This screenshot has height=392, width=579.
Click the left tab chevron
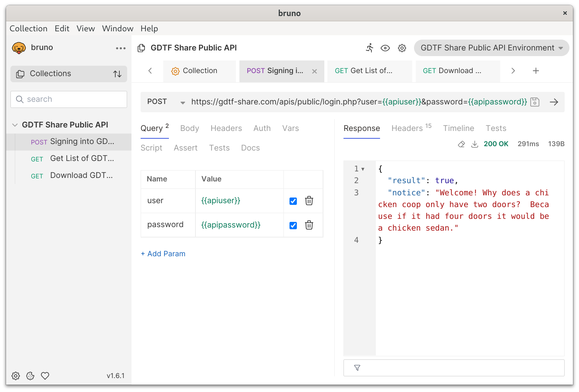tap(150, 71)
